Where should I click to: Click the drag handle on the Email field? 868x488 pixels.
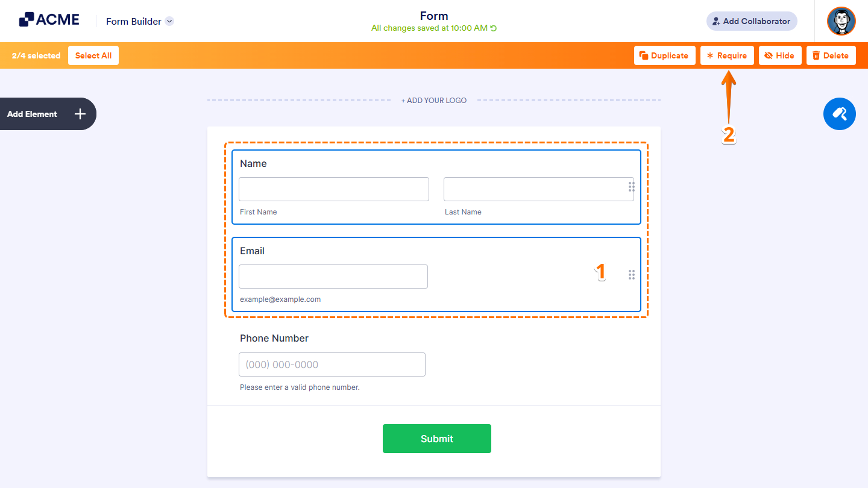coord(632,275)
